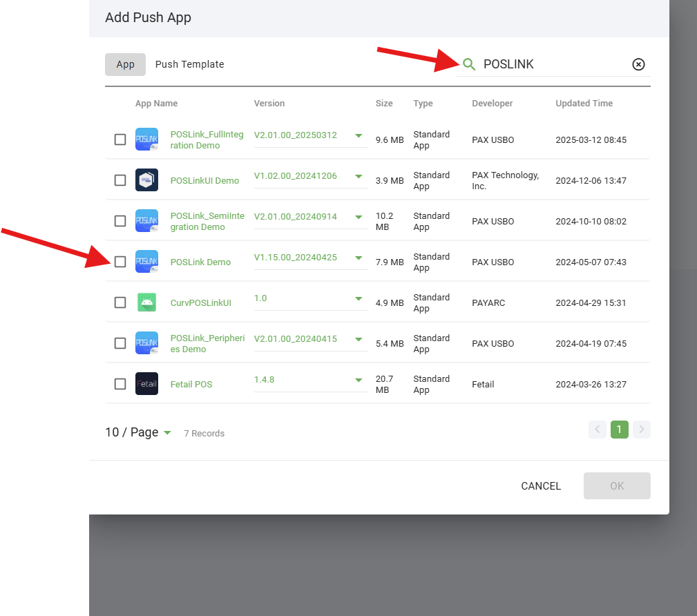Click the Version column header
The height and width of the screenshot is (616, 697).
click(x=269, y=103)
